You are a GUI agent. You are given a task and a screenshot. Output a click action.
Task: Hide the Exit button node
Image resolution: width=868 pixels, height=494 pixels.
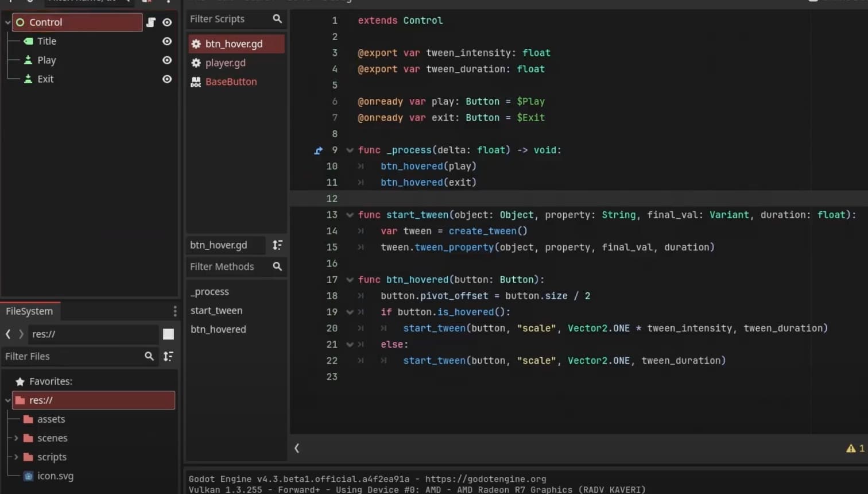167,79
